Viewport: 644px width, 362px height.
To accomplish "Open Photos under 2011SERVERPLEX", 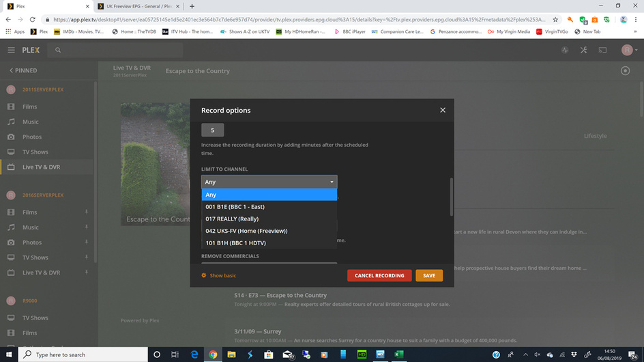I will (x=32, y=137).
